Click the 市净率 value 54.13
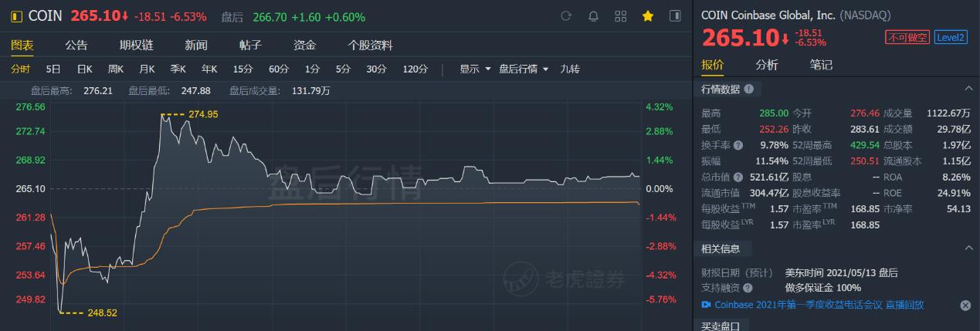Viewport: 980px width, 331px height. coord(958,208)
